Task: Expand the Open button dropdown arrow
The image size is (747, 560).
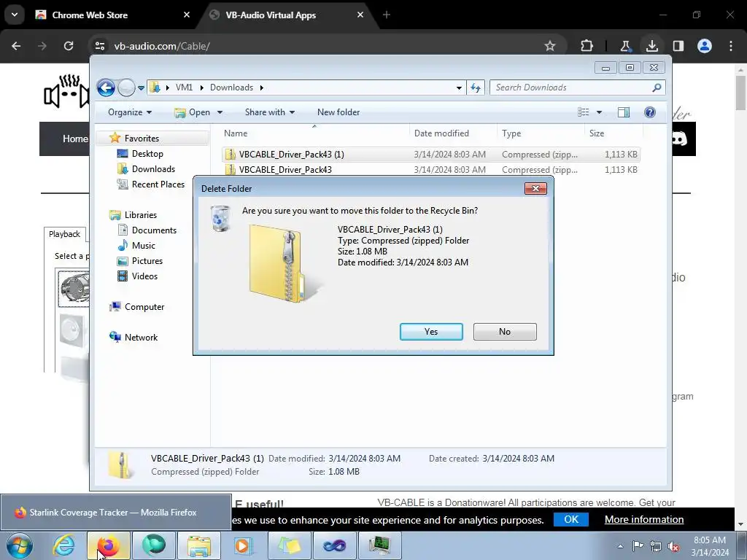Action: click(x=220, y=113)
